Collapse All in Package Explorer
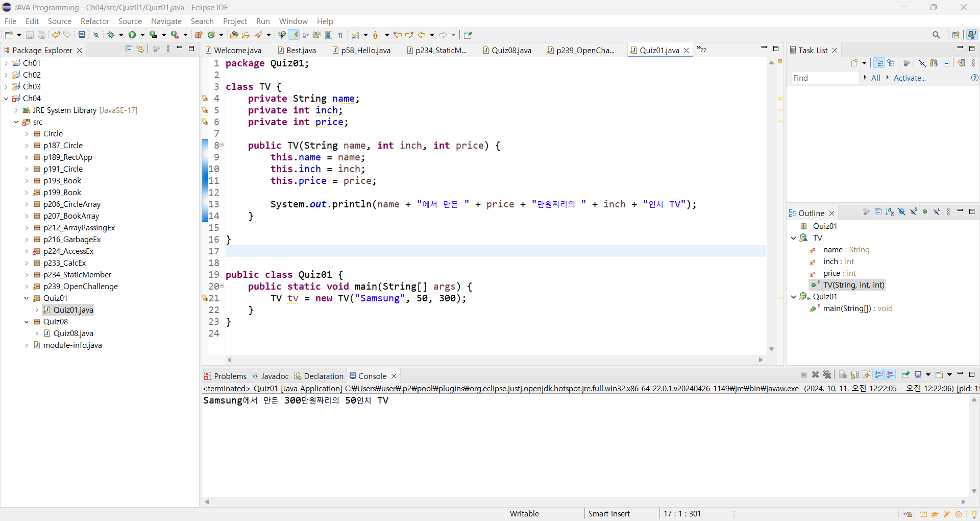 click(x=129, y=49)
